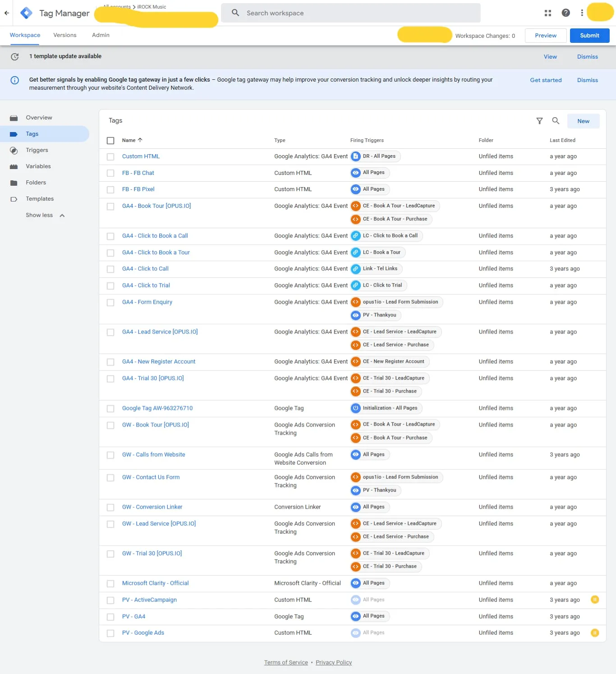Image resolution: width=616 pixels, height=674 pixels.
Task: Click the Preview button
Action: [x=546, y=36]
